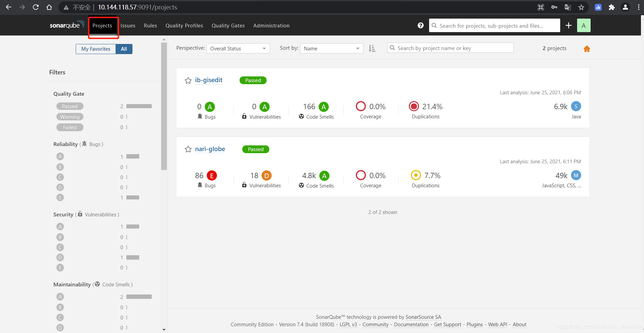Viewport: 644px width, 333px height.
Task: Click the plus create icon in the header
Action: (569, 25)
